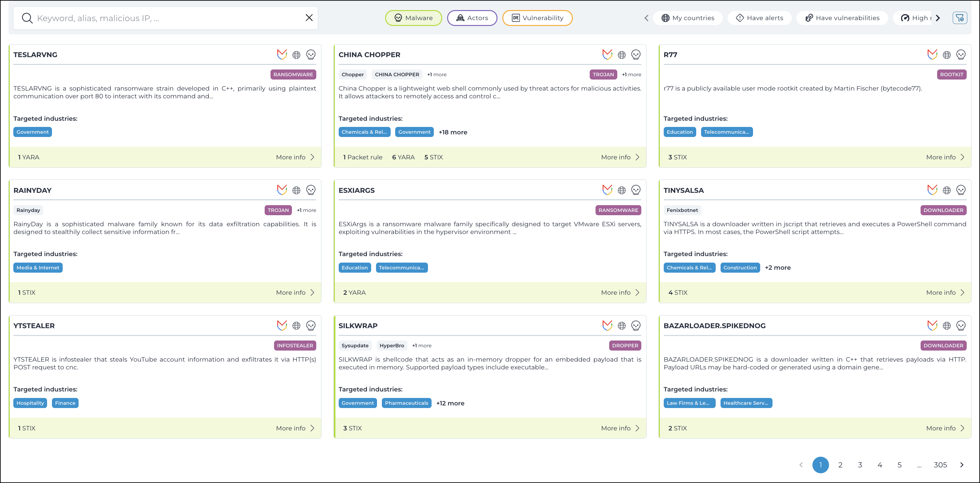Viewport: 980px width, 483px height.
Task: Open the filter settings icon at top right
Action: point(960,18)
